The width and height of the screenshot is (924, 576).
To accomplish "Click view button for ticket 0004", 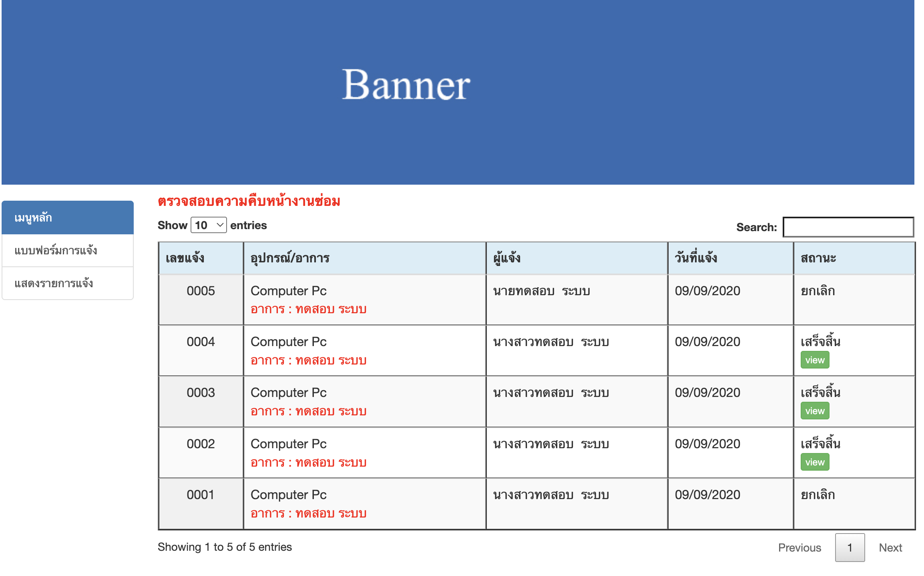I will tap(814, 360).
